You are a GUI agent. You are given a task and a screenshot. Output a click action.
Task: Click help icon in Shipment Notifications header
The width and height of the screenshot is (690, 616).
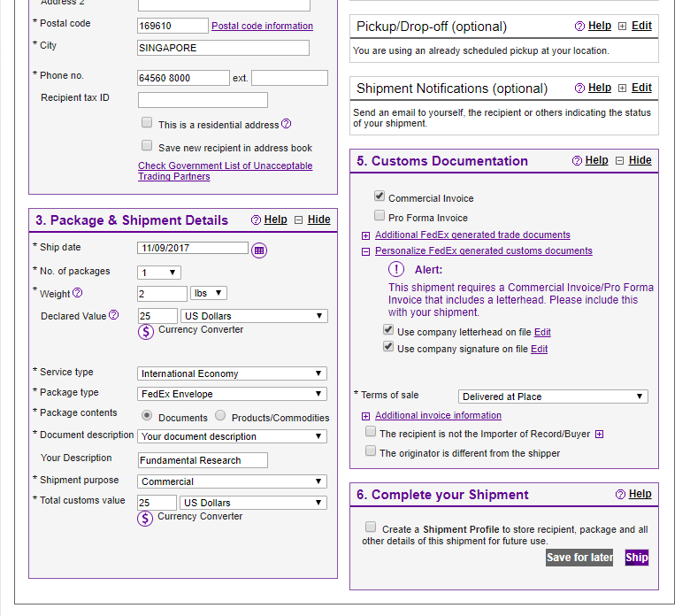tap(579, 88)
